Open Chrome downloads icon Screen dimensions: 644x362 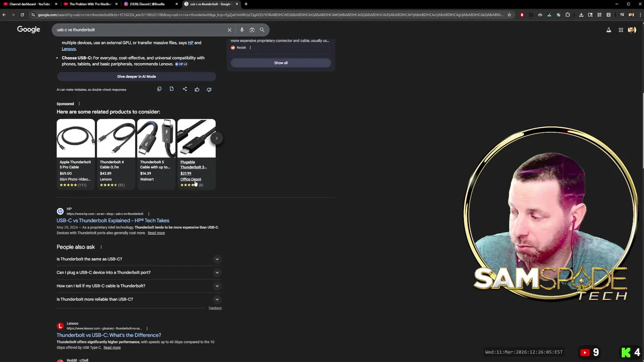[x=581, y=15]
